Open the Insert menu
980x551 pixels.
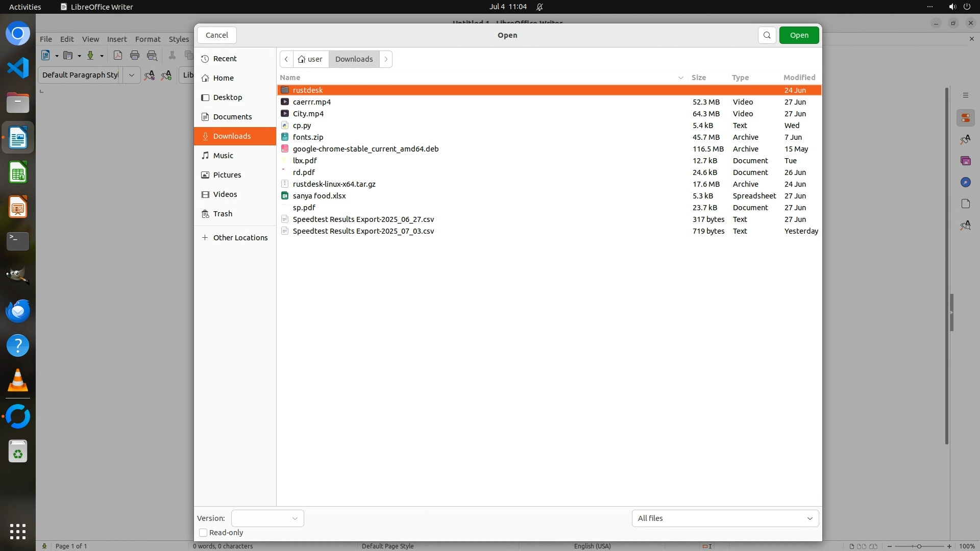tap(116, 39)
